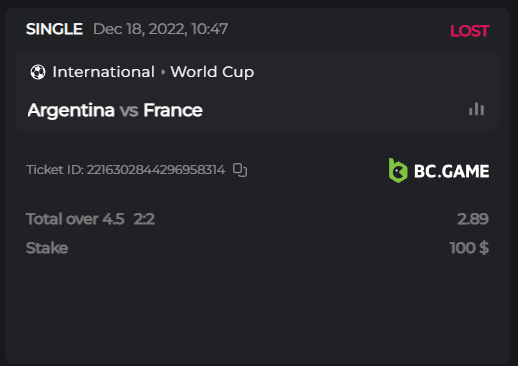Open the World Cup tournament link
Image resolution: width=518 pixels, height=366 pixels.
[212, 72]
